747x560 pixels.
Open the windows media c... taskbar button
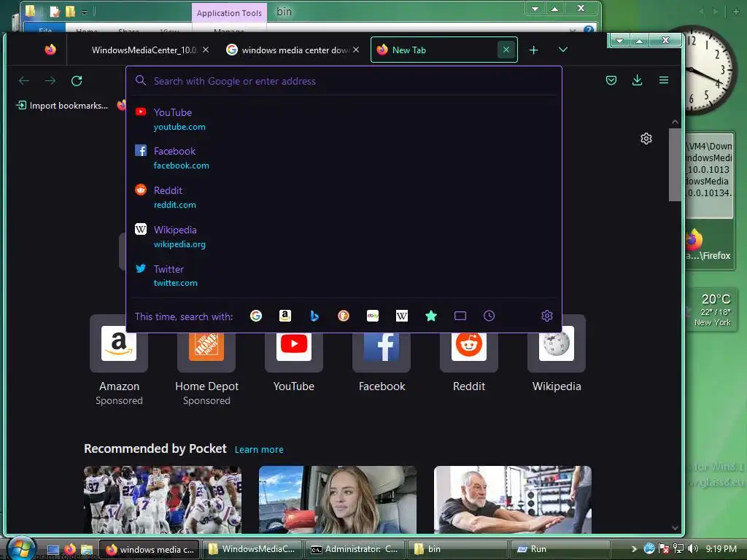click(x=150, y=549)
